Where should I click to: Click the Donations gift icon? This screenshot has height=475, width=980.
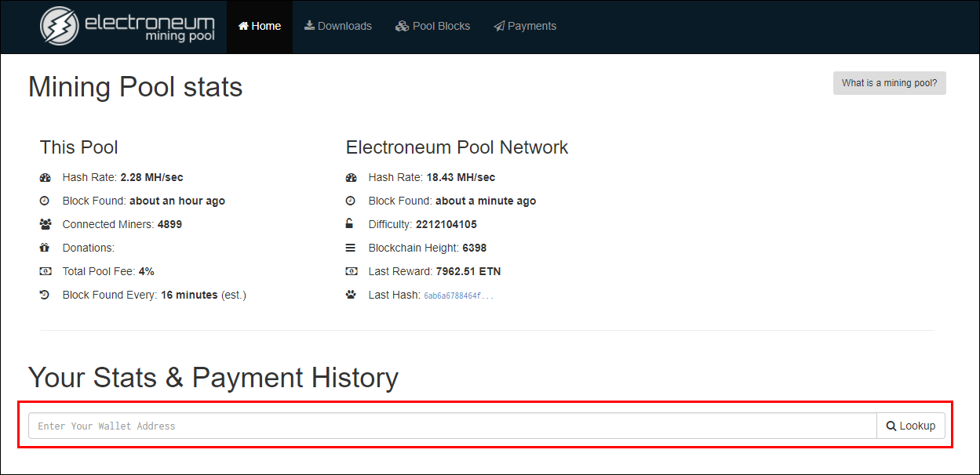tap(45, 248)
